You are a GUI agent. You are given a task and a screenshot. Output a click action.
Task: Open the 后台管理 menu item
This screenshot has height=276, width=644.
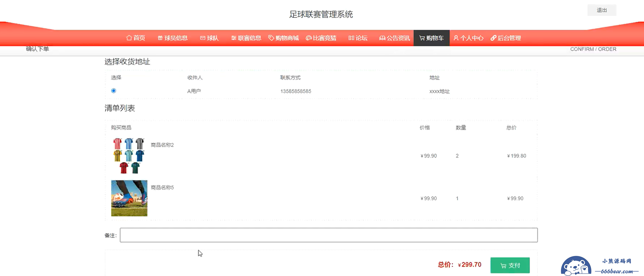click(x=506, y=38)
